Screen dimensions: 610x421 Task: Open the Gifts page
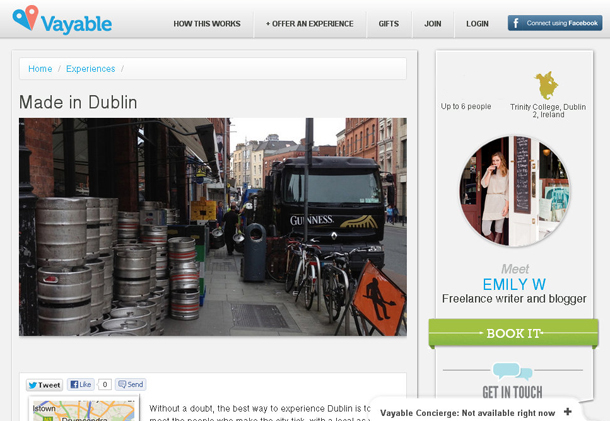tap(389, 24)
